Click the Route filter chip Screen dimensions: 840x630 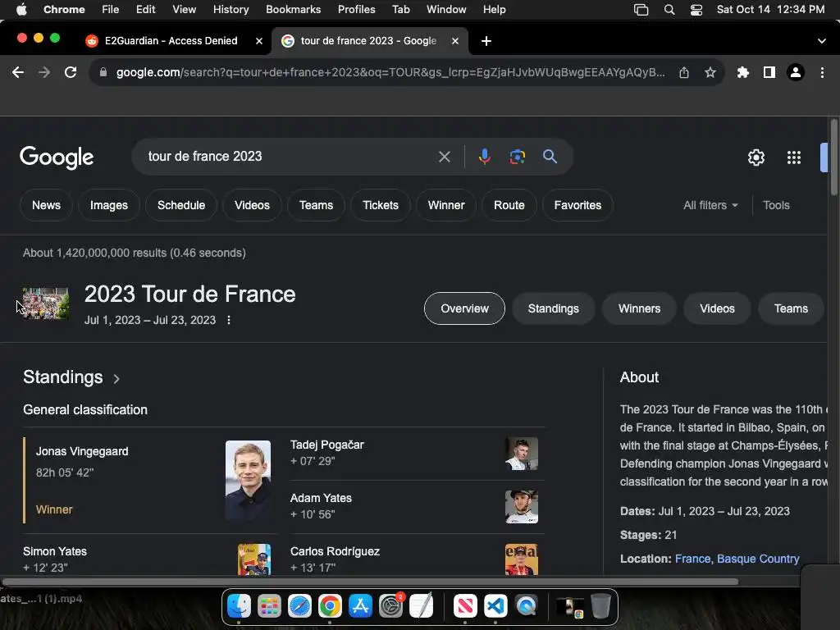click(509, 205)
